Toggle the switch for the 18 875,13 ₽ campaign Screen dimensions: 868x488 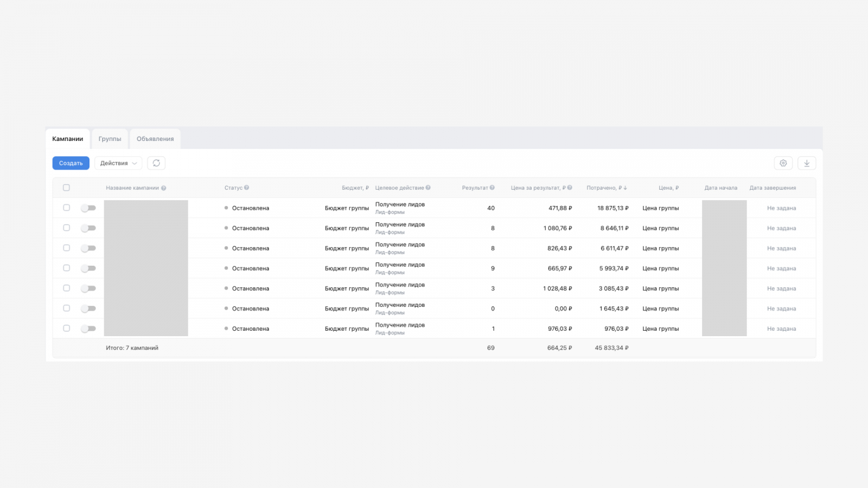[88, 208]
